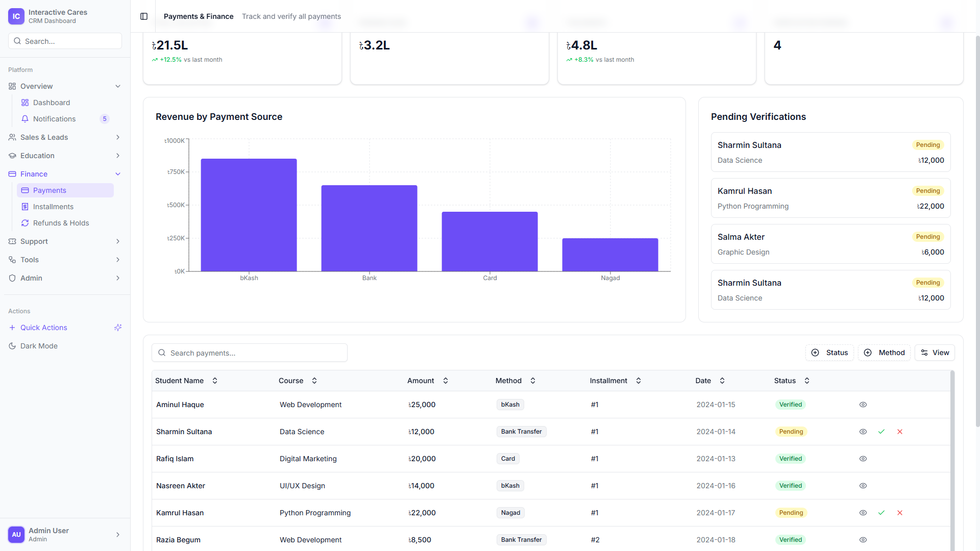Expand the Sales & Leads section

point(118,137)
